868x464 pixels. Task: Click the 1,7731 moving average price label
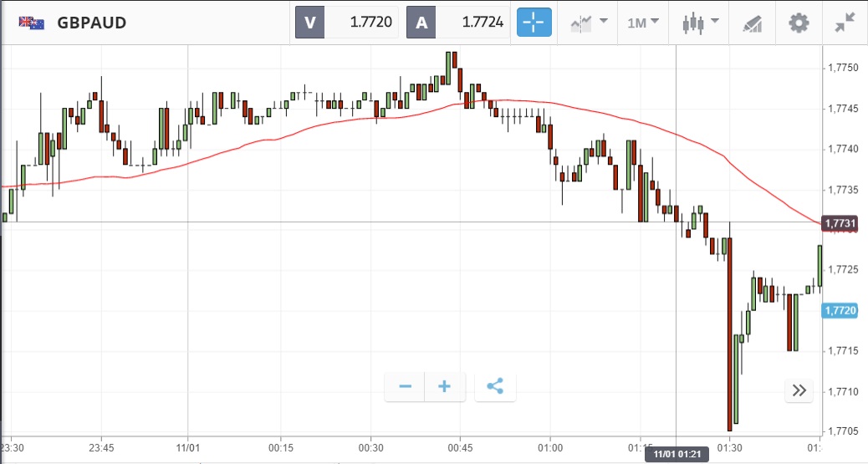[x=839, y=223]
